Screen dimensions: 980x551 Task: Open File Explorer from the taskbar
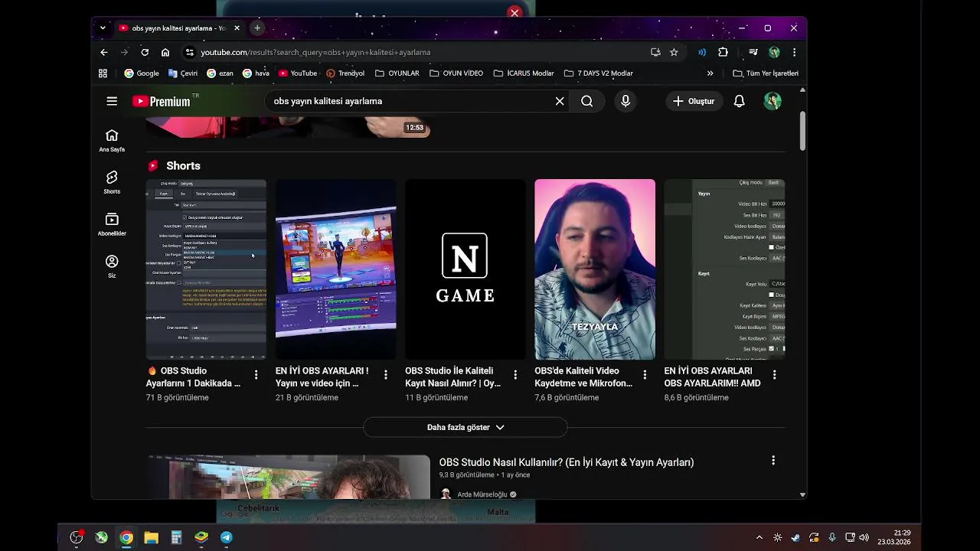[x=151, y=538]
